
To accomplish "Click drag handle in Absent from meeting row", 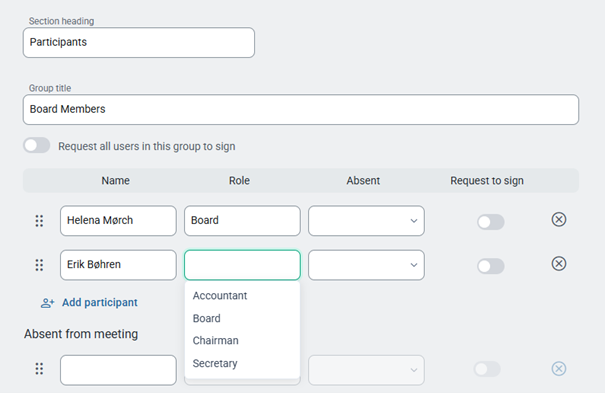I will pos(39,369).
